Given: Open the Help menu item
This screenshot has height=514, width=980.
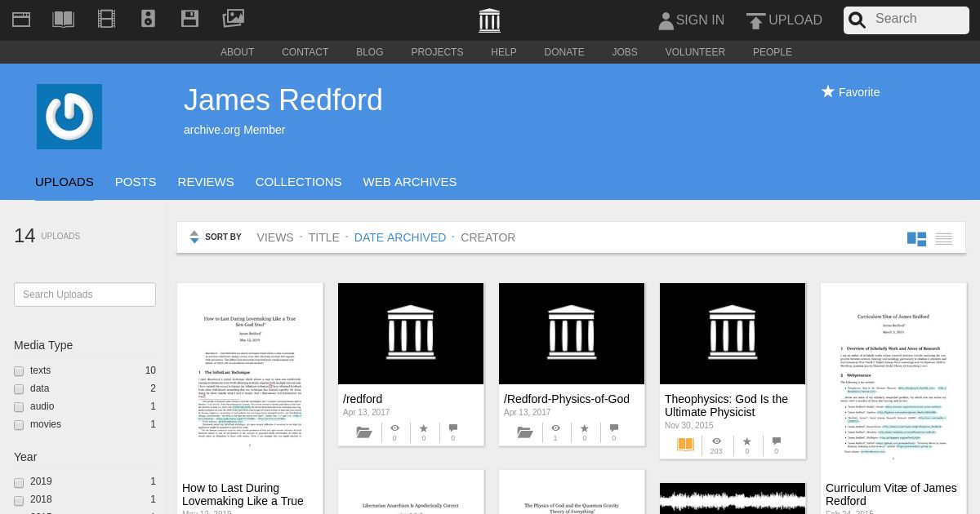Looking at the screenshot, I should pyautogui.click(x=504, y=52).
